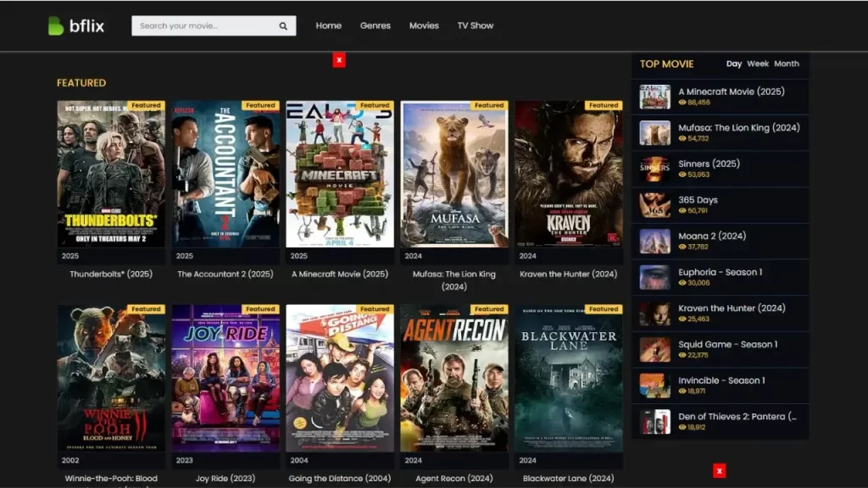868x488 pixels.
Task: Select Moana 2 (2024) in Top Movie list
Action: click(721, 241)
